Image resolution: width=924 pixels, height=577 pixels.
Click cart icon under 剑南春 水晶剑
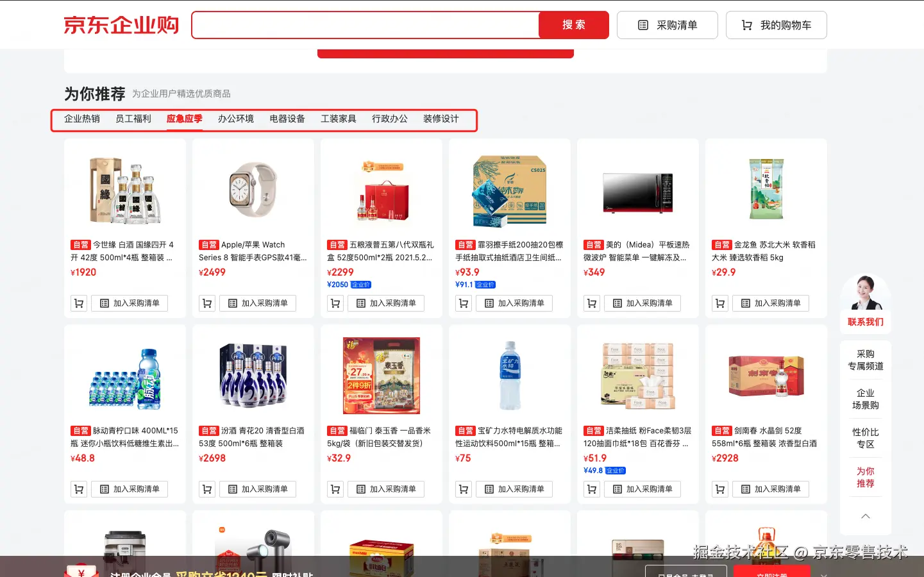720,489
